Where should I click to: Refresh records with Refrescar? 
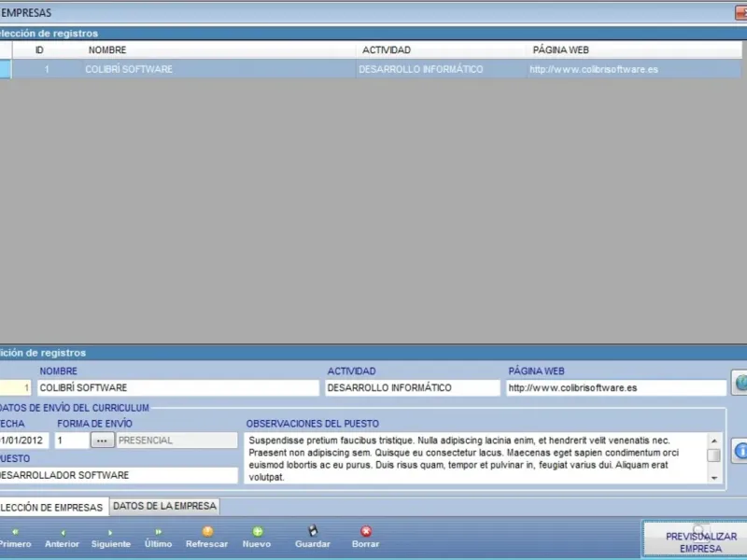pos(206,538)
